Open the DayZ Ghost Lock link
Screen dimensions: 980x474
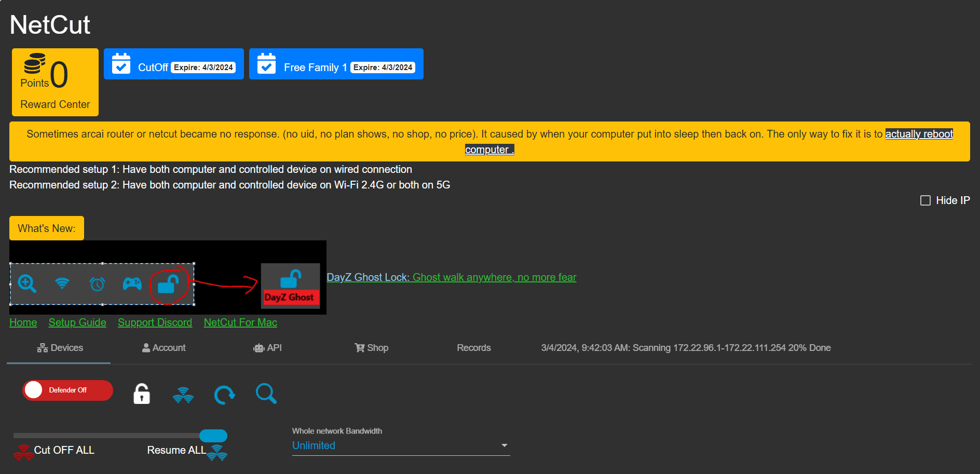452,277
